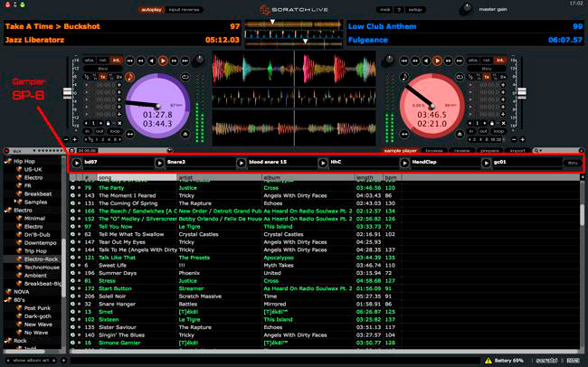This screenshot has height=367, width=588.
Task: Open the import tab
Action: [x=517, y=151]
